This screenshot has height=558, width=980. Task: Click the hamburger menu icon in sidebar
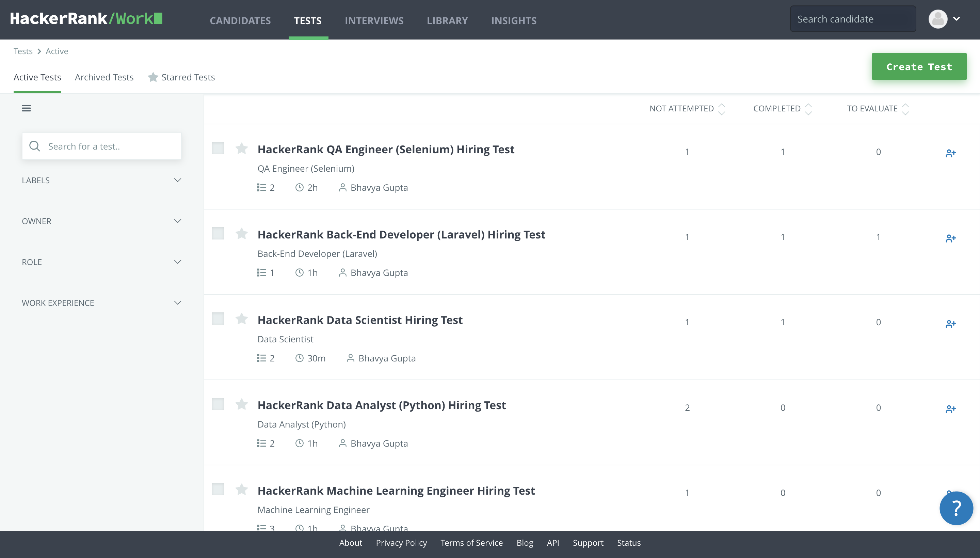click(x=26, y=108)
